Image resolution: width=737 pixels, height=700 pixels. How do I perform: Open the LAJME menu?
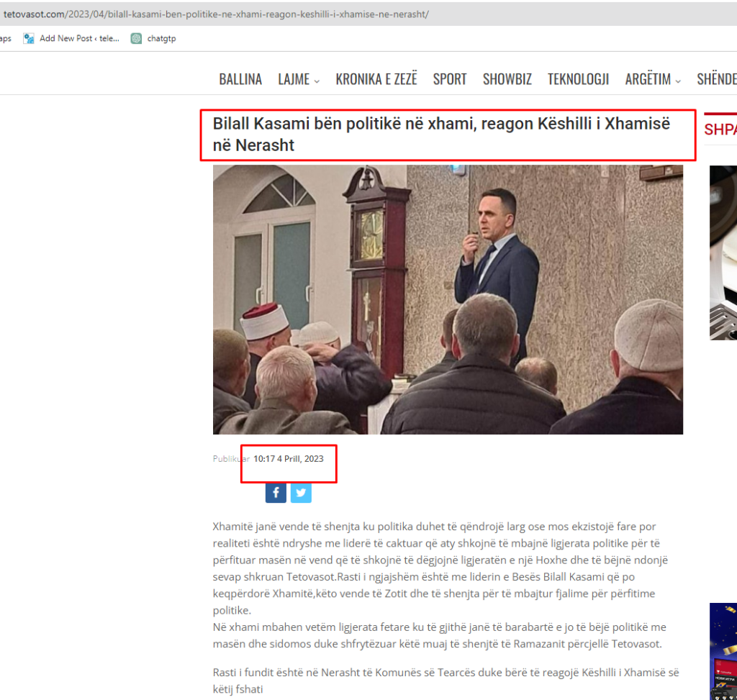click(294, 79)
